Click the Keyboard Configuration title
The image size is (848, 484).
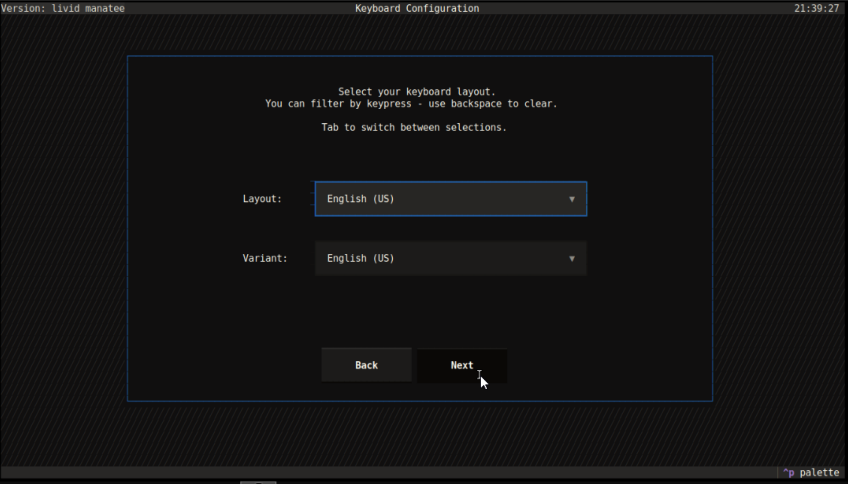(x=417, y=8)
